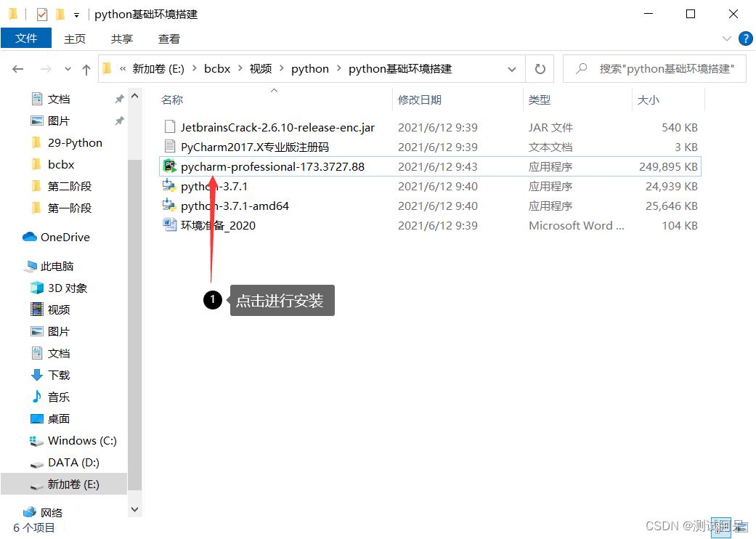Select 新加卷 (E:) drive in sidebar
This screenshot has height=539, width=756.
65,484
